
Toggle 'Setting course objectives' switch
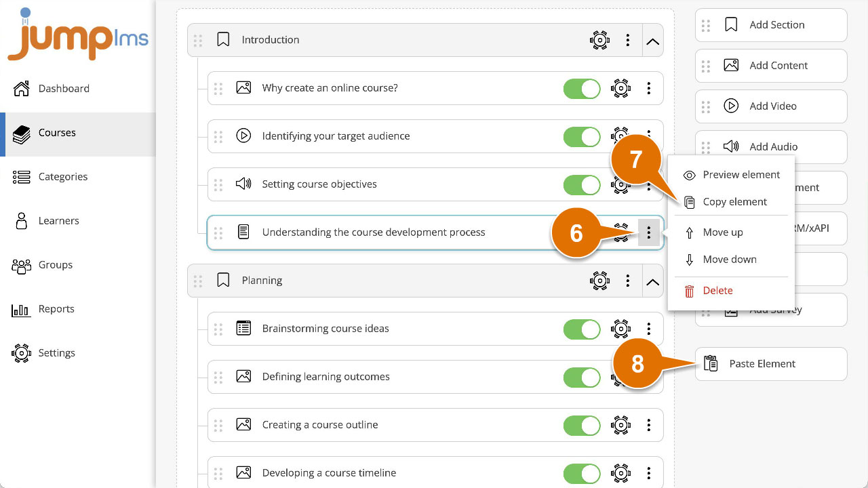click(582, 184)
